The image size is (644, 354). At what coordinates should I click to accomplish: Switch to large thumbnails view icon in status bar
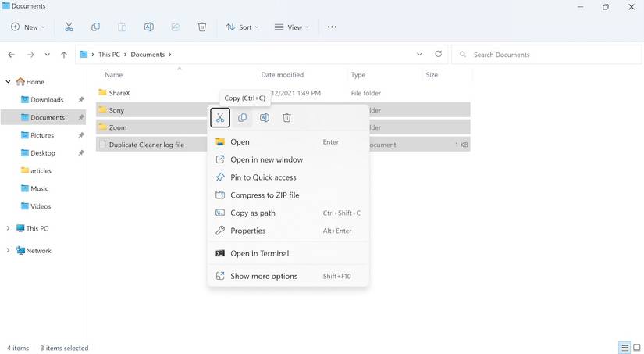coord(636,348)
